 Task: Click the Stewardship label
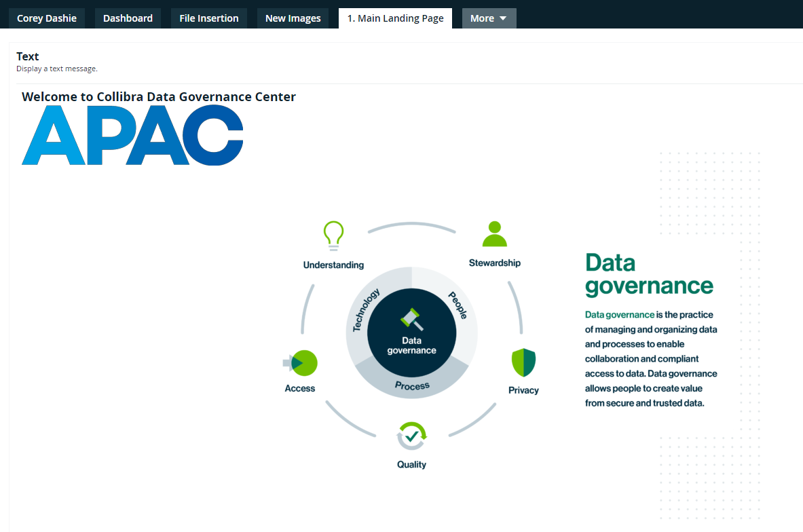495,263
